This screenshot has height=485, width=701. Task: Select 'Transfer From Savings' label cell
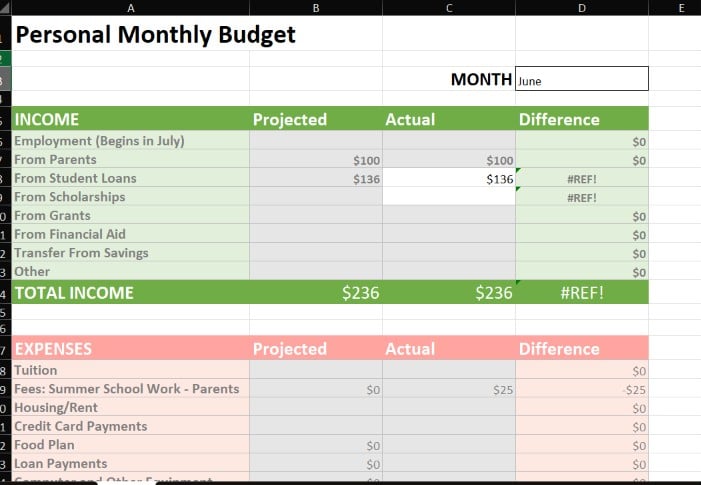point(131,253)
